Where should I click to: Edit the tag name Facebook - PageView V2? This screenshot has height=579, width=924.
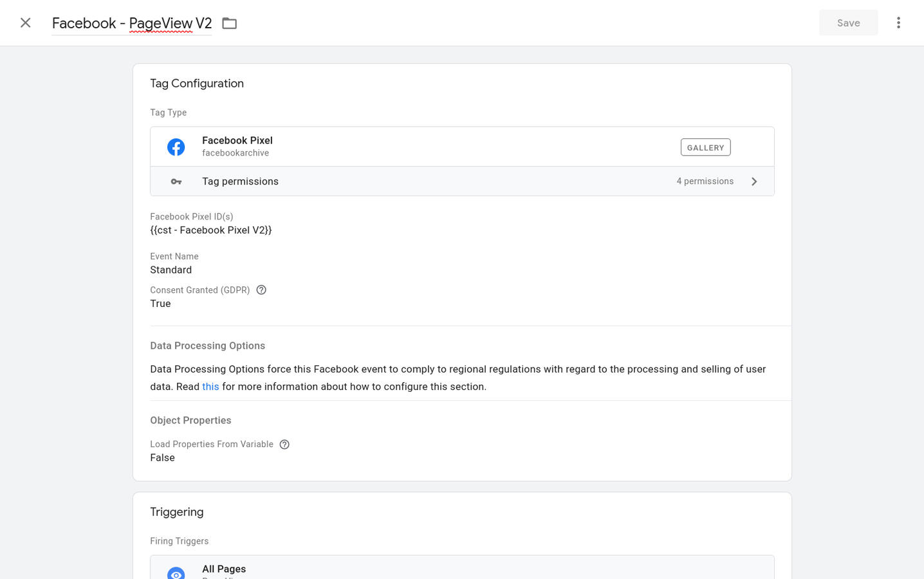coord(132,23)
